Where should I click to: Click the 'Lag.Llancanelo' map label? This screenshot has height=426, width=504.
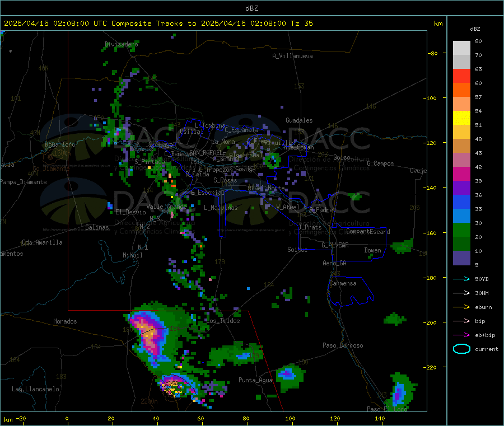click(35, 389)
